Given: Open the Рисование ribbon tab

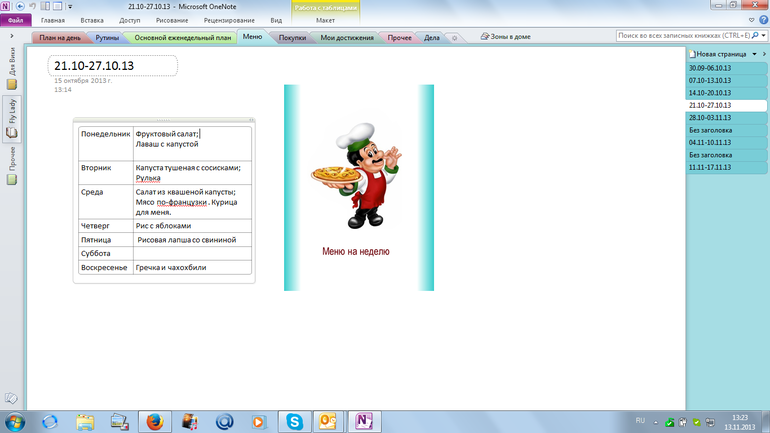Looking at the screenshot, I should [170, 20].
